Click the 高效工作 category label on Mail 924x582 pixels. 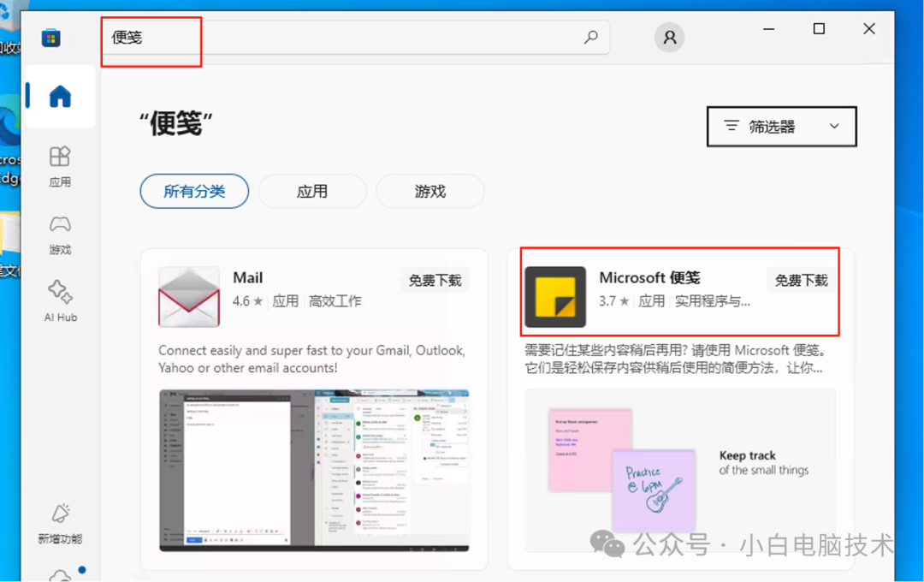335,301
